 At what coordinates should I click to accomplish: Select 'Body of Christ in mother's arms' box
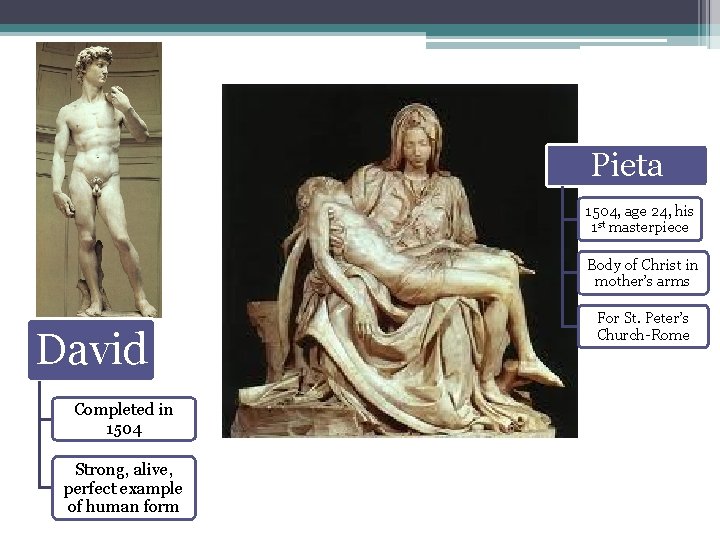(643, 273)
